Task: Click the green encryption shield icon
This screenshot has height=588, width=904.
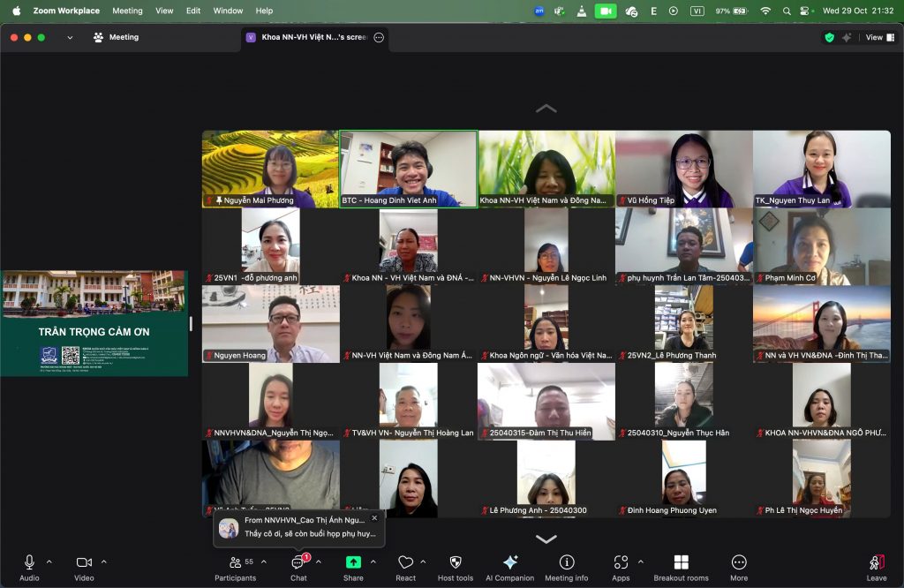Action: pos(829,37)
